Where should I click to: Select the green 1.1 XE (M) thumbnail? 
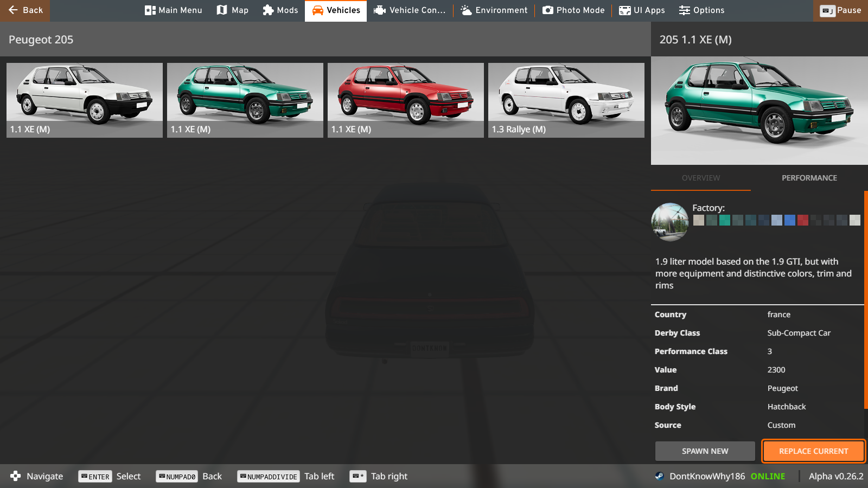pyautogui.click(x=245, y=100)
